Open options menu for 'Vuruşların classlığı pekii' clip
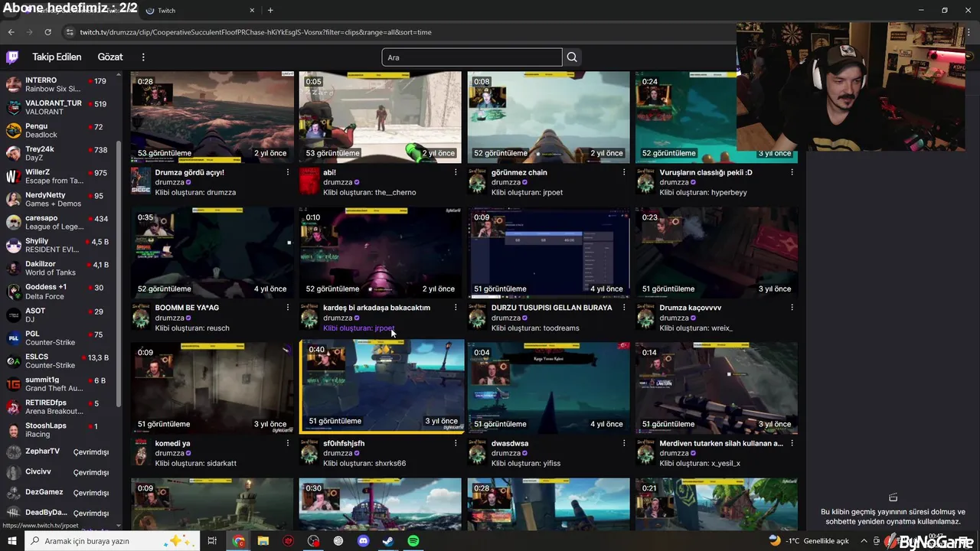Viewport: 980px width, 551px height. point(792,172)
